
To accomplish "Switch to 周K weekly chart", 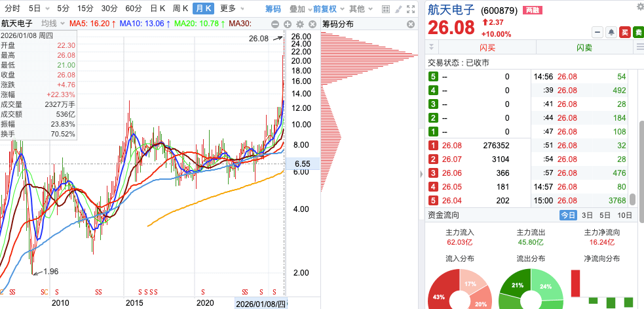I will click(180, 9).
